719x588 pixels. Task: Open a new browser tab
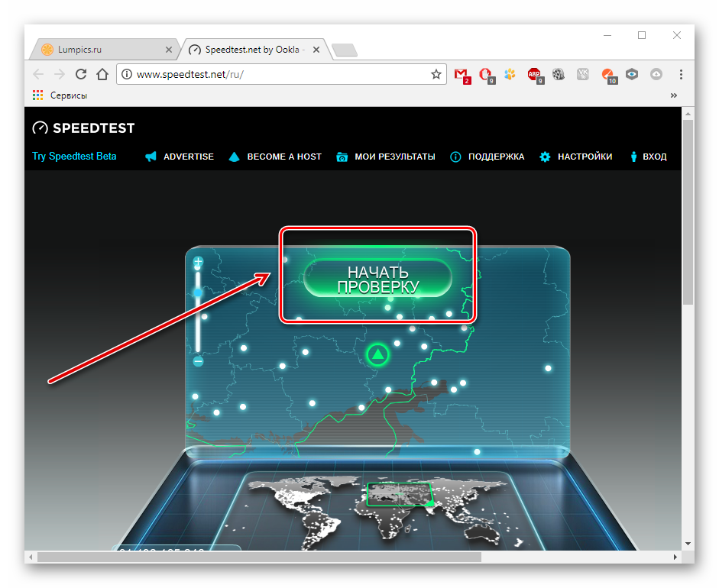point(345,50)
